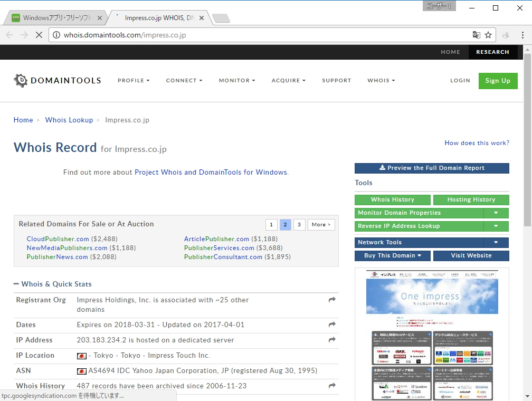Click the green Sign Up button
The image size is (532, 401).
click(x=498, y=81)
